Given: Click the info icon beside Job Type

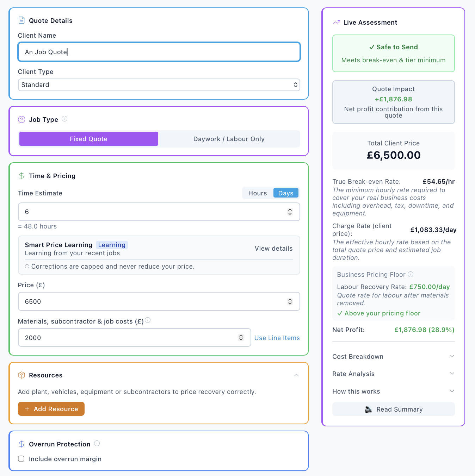Looking at the screenshot, I should point(64,119).
